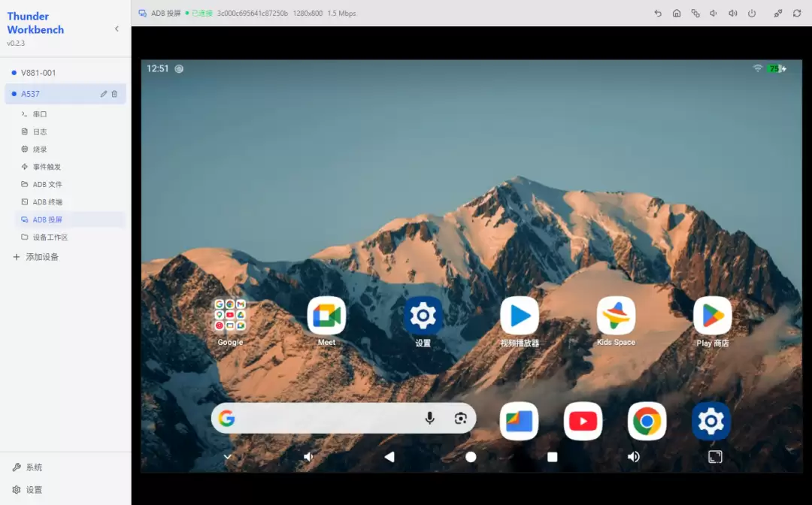
Task: Open the YouTube app on the dock
Action: [x=583, y=421]
